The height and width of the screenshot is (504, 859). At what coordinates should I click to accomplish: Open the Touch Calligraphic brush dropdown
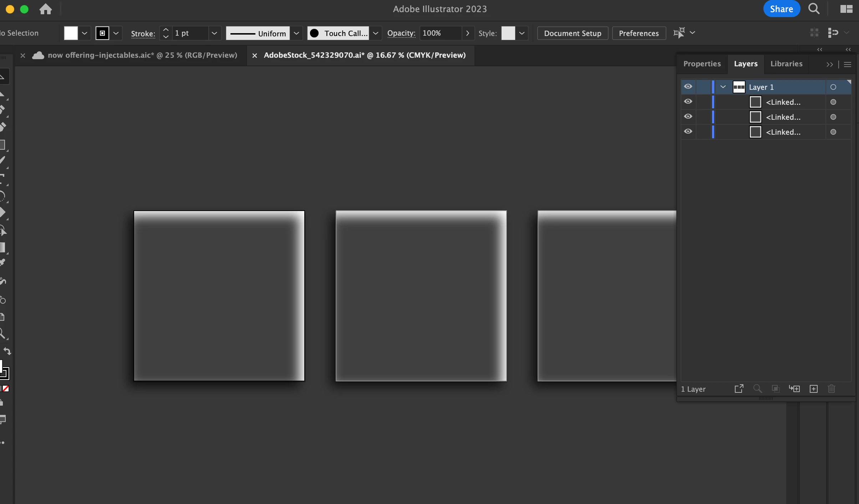point(375,33)
